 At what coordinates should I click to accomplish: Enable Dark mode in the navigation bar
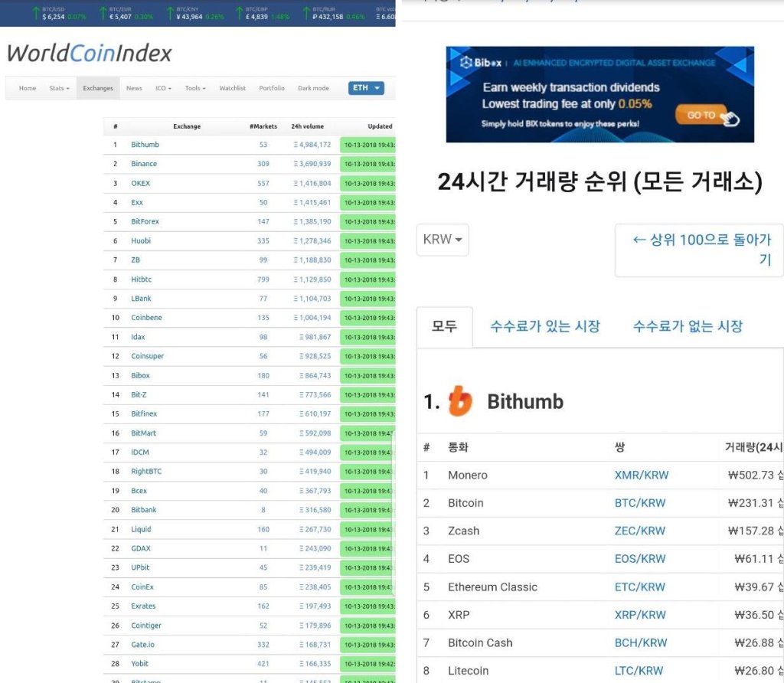[313, 88]
